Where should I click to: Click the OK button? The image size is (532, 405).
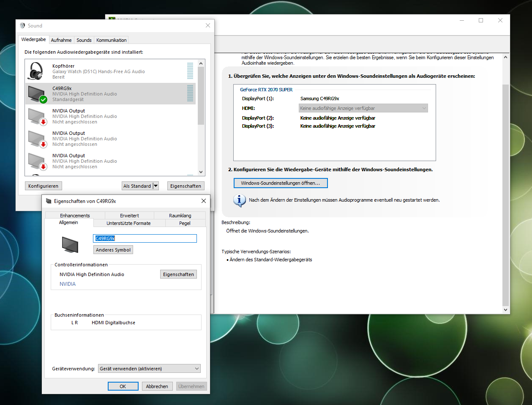coord(123,386)
